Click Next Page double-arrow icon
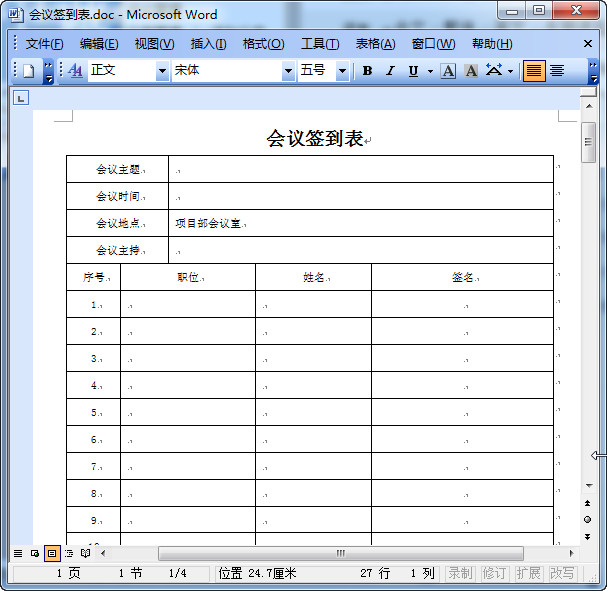This screenshot has width=607, height=591. point(588,537)
